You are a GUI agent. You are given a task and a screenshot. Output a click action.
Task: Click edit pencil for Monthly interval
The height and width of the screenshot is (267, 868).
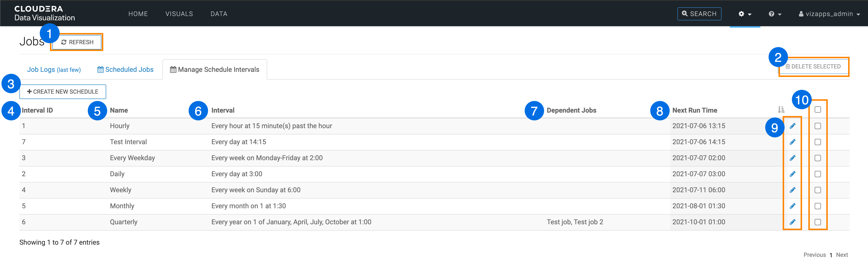click(x=792, y=206)
